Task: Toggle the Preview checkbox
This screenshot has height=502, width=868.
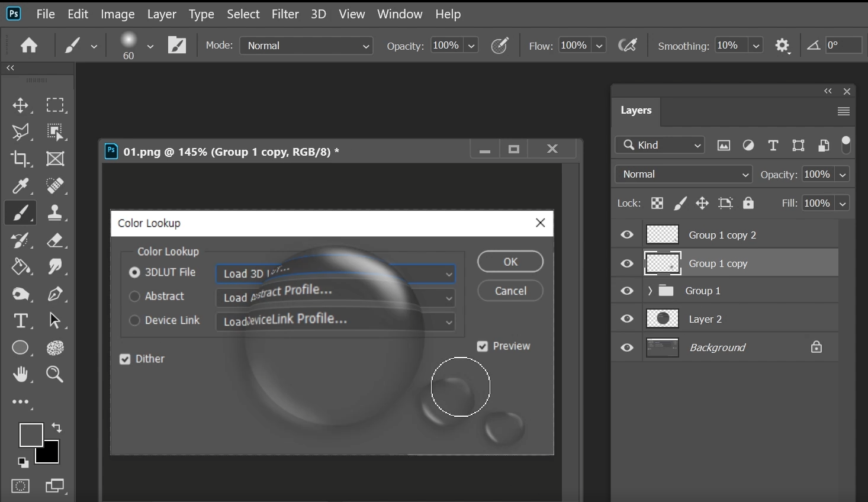Action: click(x=483, y=346)
